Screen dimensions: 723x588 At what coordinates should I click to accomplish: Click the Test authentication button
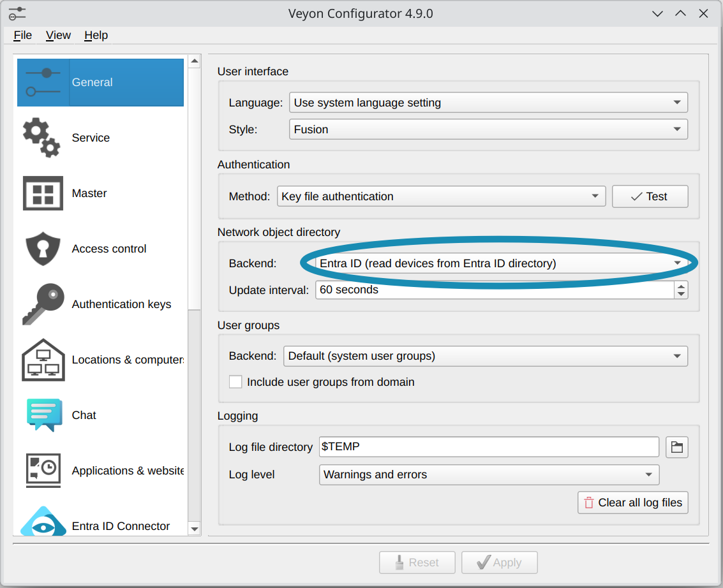pos(650,196)
